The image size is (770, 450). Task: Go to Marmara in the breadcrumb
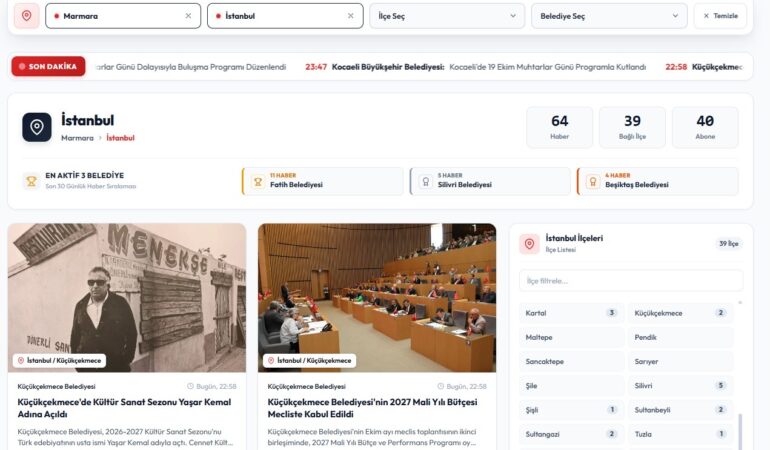(x=77, y=138)
